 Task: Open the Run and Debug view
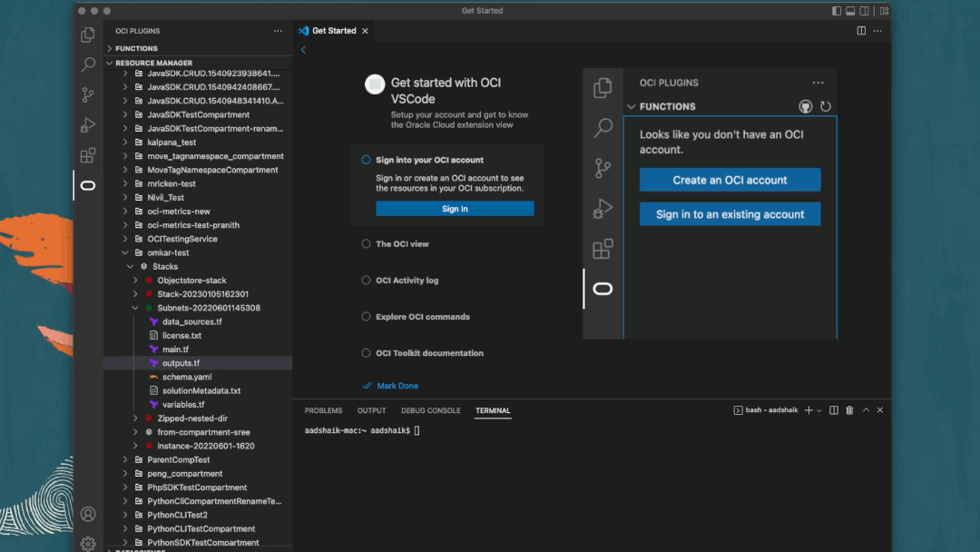pyautogui.click(x=87, y=125)
